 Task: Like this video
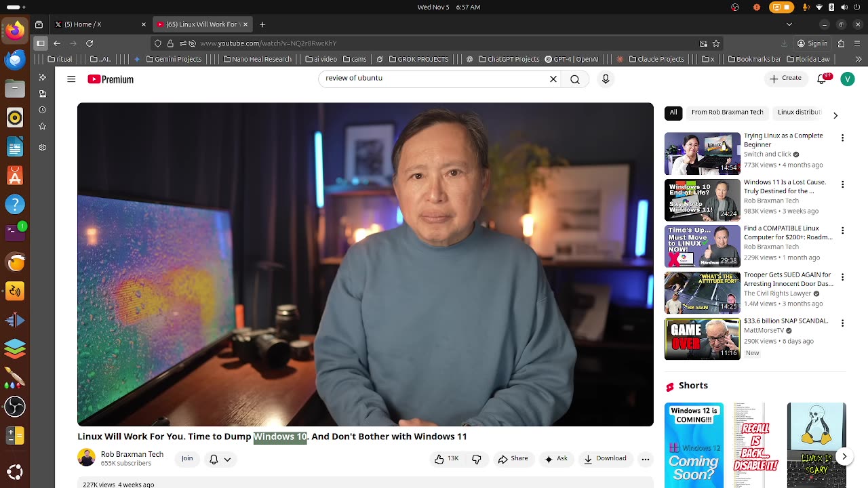click(x=446, y=459)
